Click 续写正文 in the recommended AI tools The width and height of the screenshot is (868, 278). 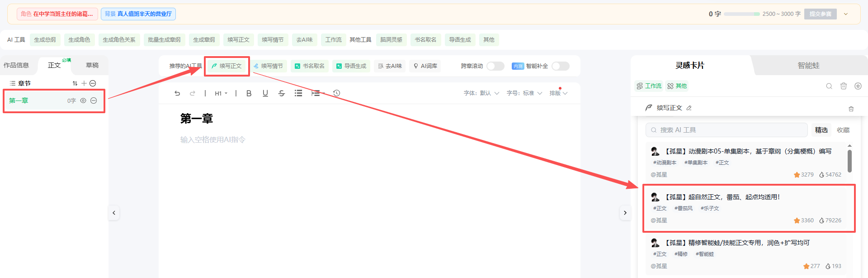(x=226, y=66)
